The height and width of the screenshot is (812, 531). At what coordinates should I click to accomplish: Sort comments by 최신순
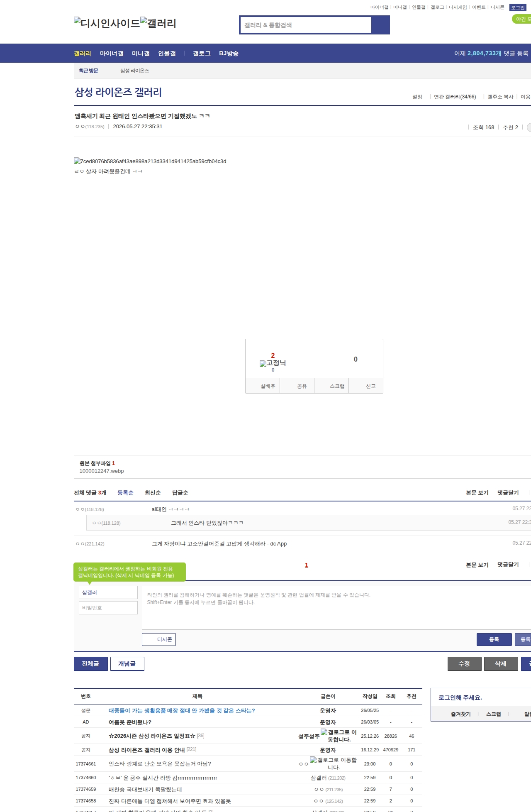[153, 493]
